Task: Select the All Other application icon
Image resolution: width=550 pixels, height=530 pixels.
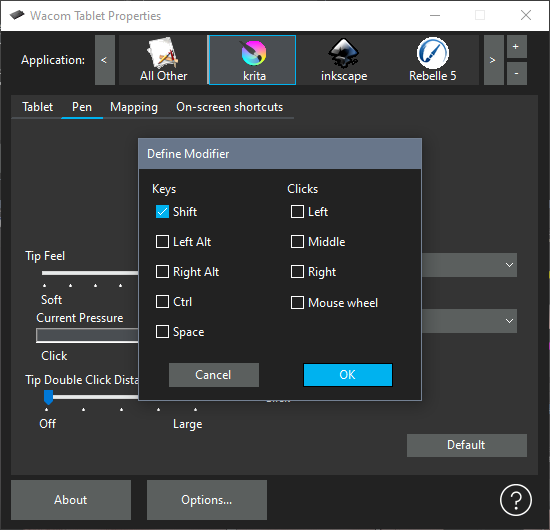Action: pos(163,60)
